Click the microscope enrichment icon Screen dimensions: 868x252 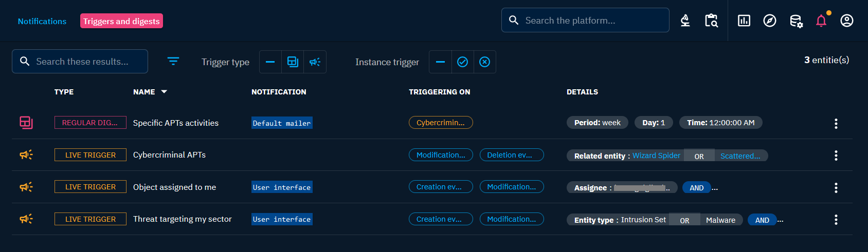685,21
